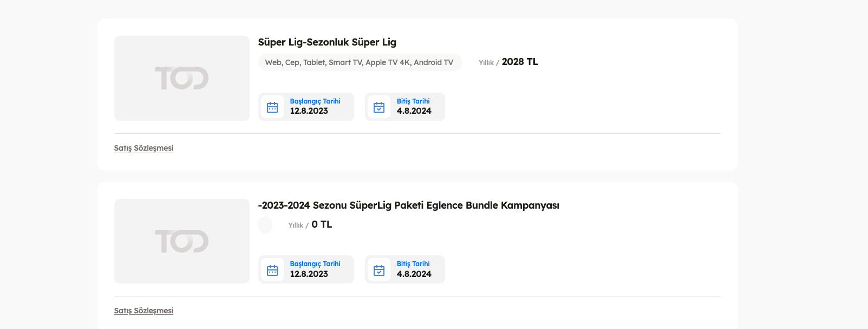
Task: Click the 2028 TL yearly price
Action: click(x=520, y=62)
